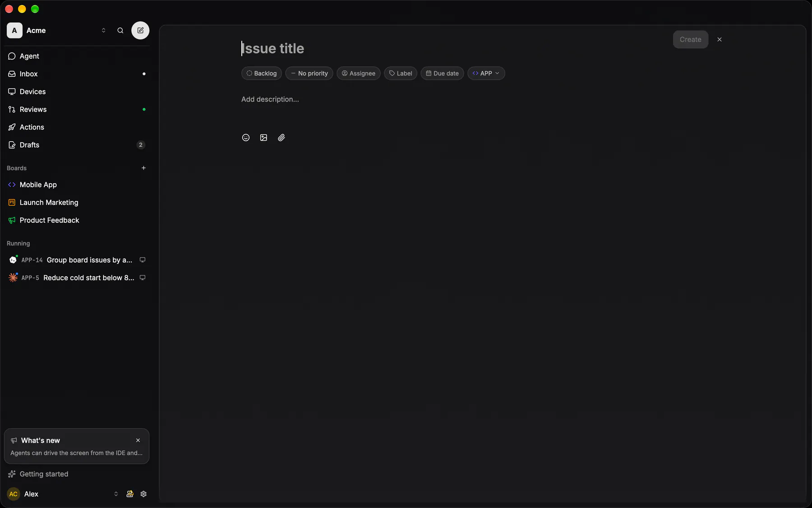Dismiss the What's new card

point(138,440)
